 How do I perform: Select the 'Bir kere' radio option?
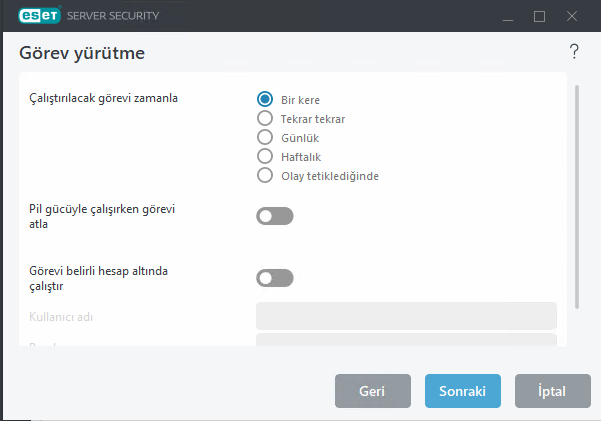[265, 99]
